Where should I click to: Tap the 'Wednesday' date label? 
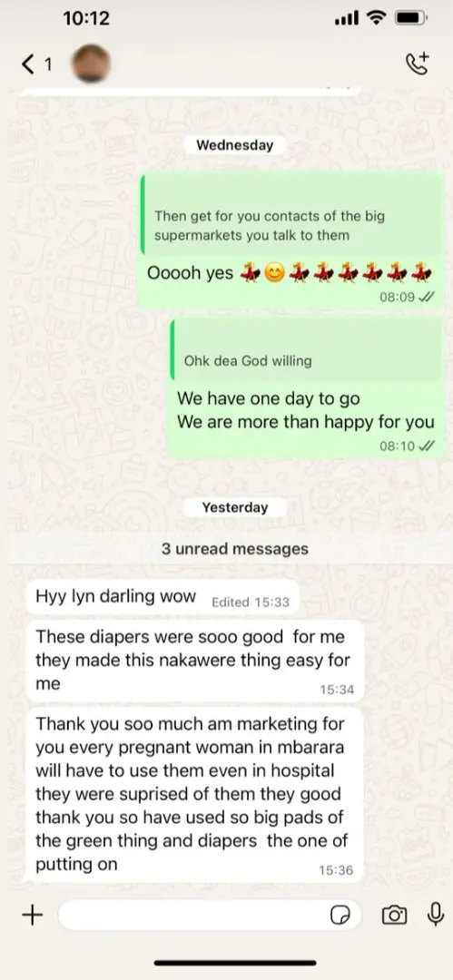pos(234,145)
